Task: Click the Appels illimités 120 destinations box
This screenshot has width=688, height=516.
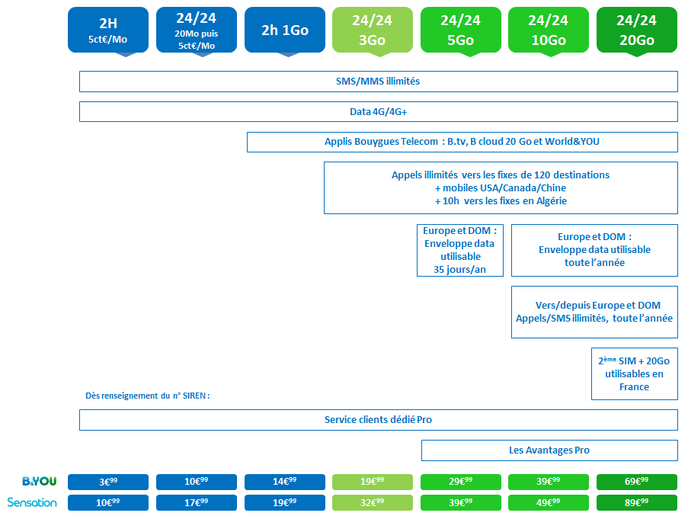Action: click(x=501, y=188)
